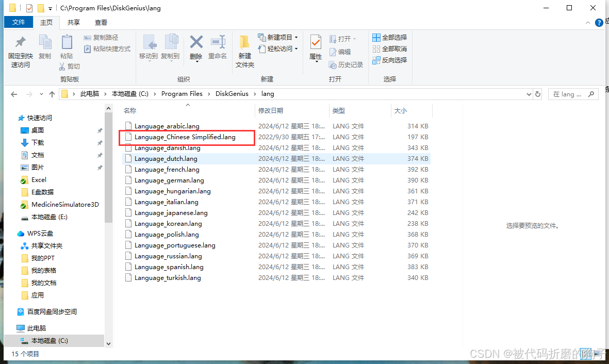Expand the breadcrumb chevron after Program Files
This screenshot has height=364, width=609.
tap(209, 94)
